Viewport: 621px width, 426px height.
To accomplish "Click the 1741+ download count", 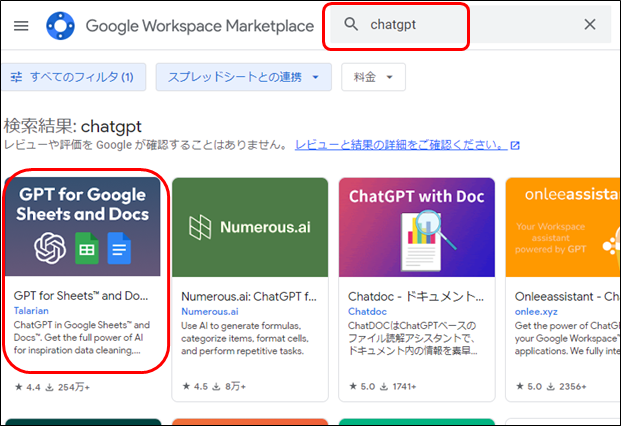I will [x=404, y=386].
